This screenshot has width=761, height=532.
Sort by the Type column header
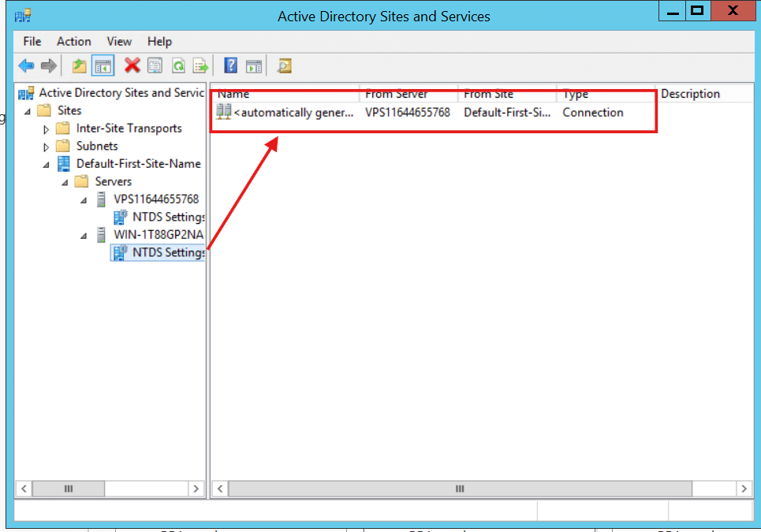point(606,94)
